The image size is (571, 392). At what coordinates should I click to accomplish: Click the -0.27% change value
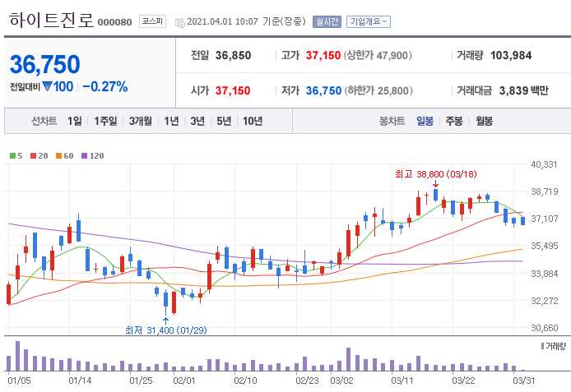coord(105,86)
